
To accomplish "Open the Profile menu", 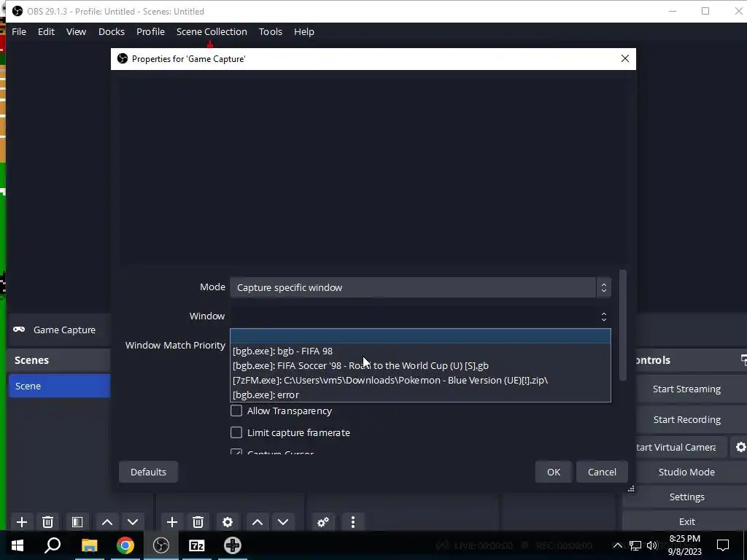I will [150, 31].
